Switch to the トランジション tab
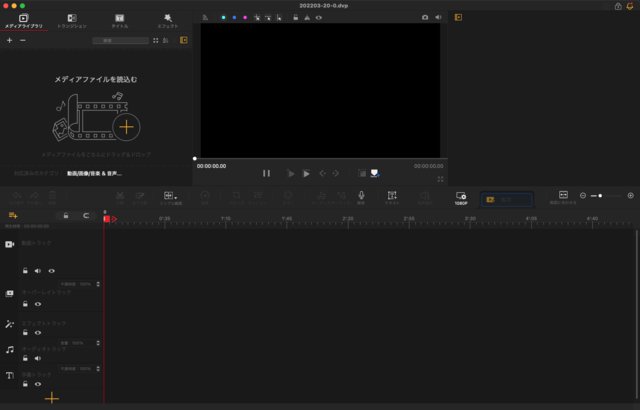The image size is (640, 410). [71, 20]
